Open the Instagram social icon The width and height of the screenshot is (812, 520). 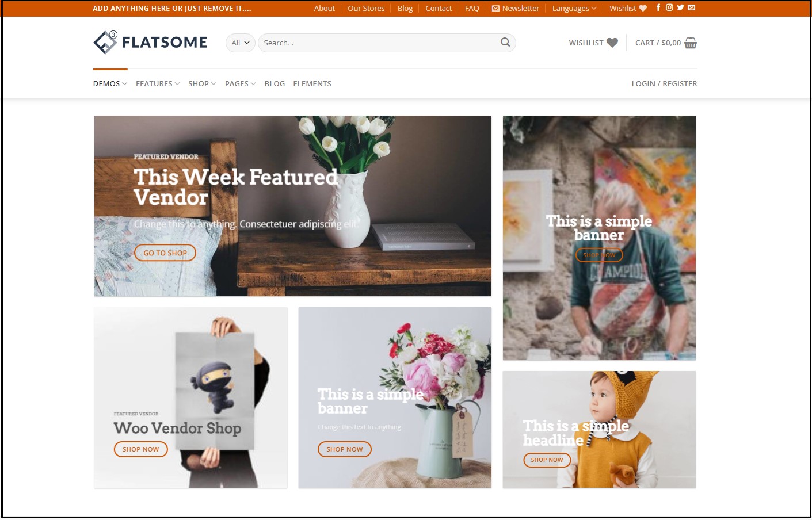[669, 7]
